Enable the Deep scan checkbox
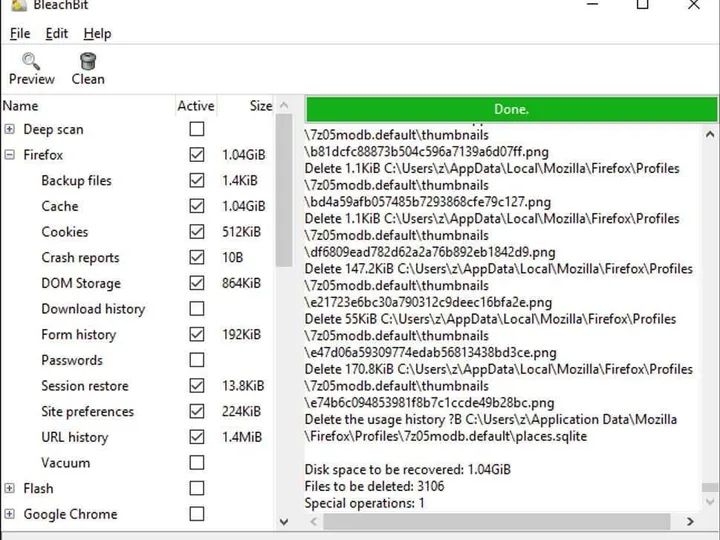Viewport: 720px width, 540px height. point(197,129)
